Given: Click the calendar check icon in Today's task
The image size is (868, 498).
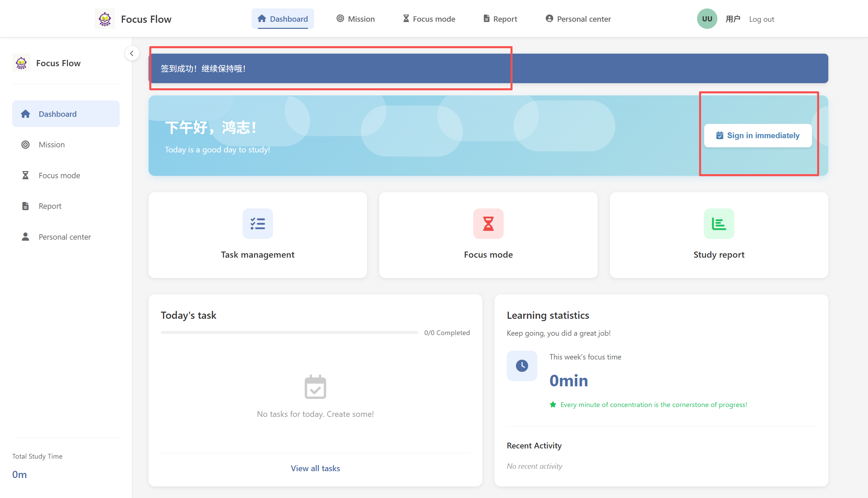Looking at the screenshot, I should click(x=315, y=387).
